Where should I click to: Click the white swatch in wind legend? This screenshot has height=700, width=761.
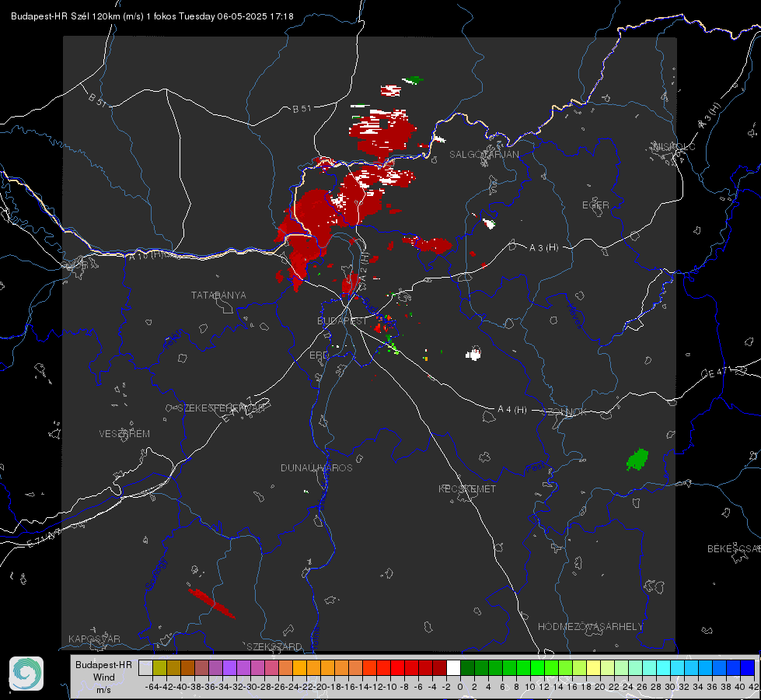(453, 667)
